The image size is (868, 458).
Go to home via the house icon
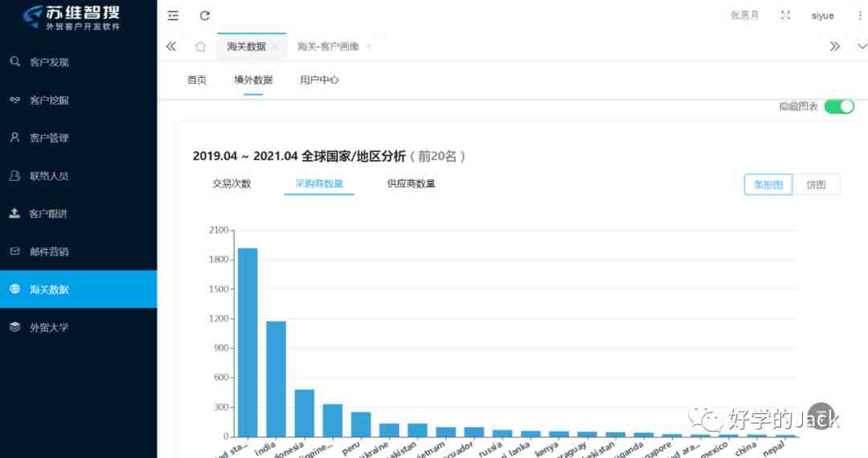tap(200, 47)
